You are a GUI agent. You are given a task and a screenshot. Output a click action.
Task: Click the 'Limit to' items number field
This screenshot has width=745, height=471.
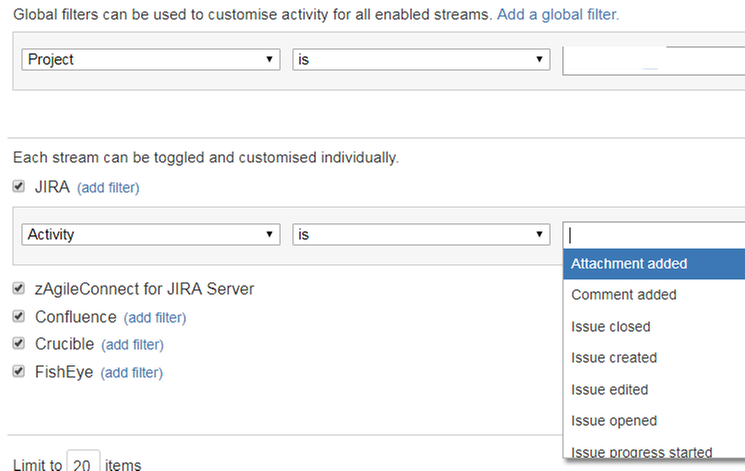click(x=83, y=461)
